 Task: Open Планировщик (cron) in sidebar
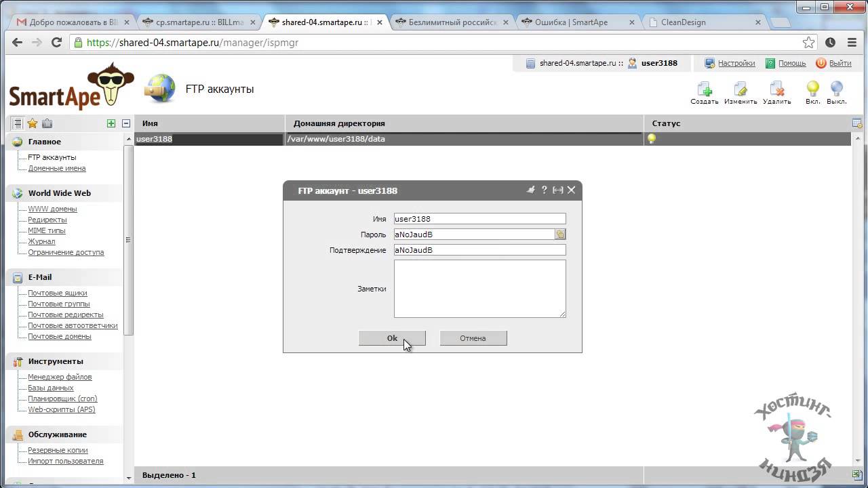pos(62,399)
